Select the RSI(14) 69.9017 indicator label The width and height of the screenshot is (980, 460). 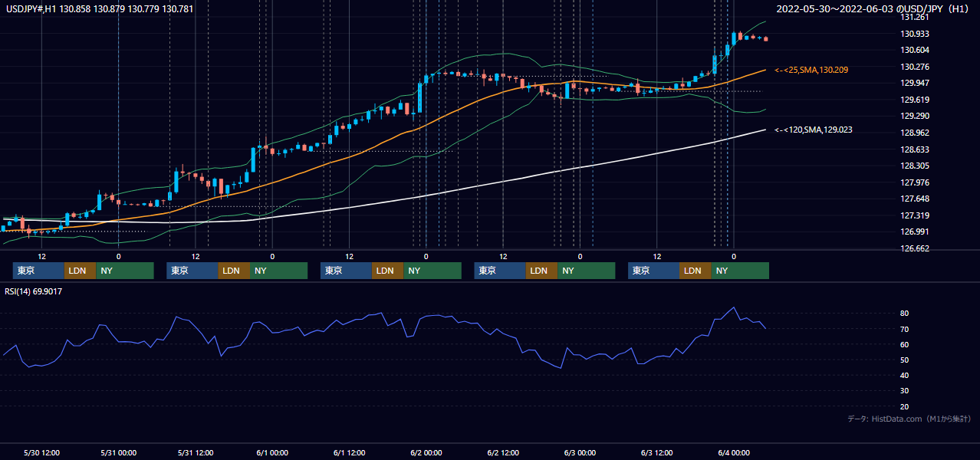35,291
